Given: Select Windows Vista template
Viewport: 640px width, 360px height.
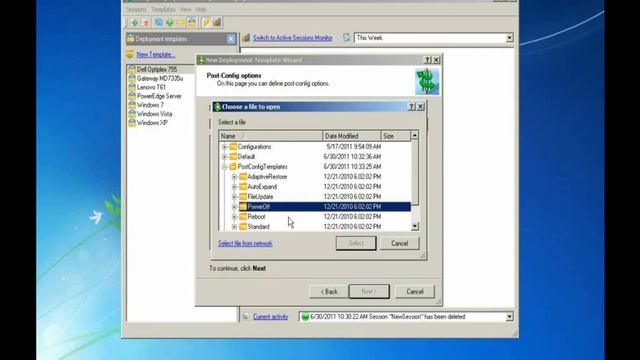Looking at the screenshot, I should [x=154, y=114].
